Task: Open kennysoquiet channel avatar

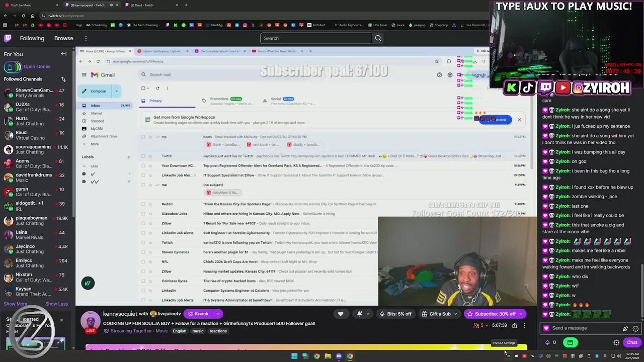Action: [91, 321]
